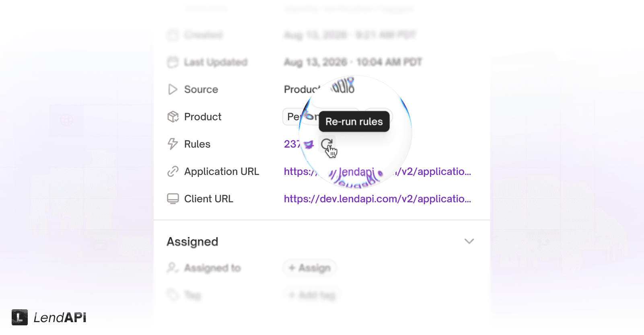Click the Product tag chip

301,117
